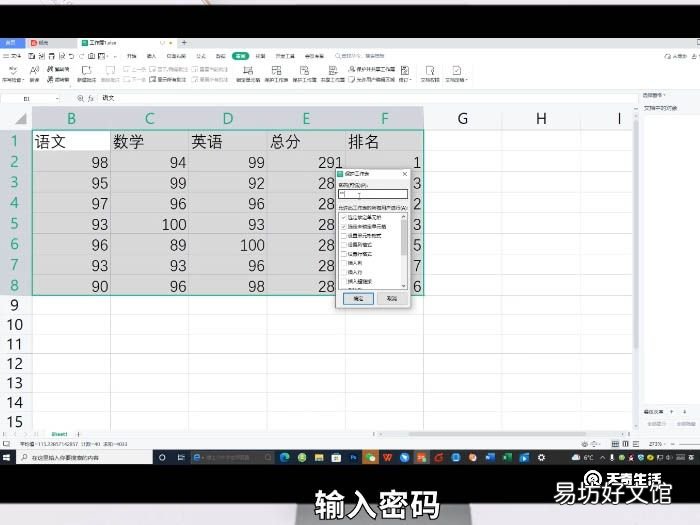Click Allow Users to Edit Ranges option
Image resolution: width=700 pixels, height=525 pixels.
(371, 79)
